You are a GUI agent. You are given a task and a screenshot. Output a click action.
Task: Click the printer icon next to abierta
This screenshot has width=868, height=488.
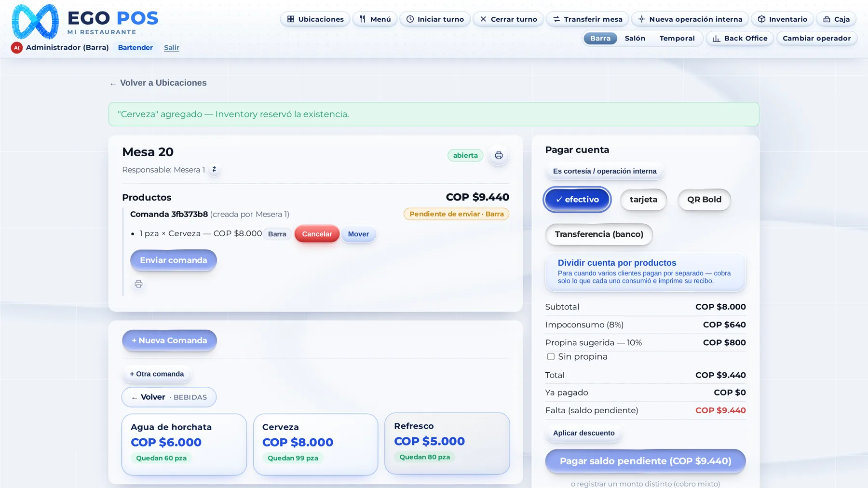(499, 156)
